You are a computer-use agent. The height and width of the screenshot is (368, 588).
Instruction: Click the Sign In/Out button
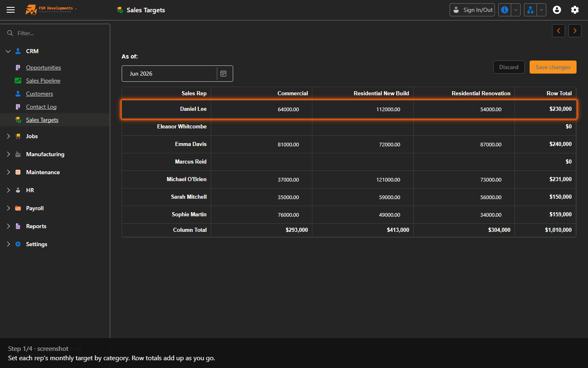[472, 10]
